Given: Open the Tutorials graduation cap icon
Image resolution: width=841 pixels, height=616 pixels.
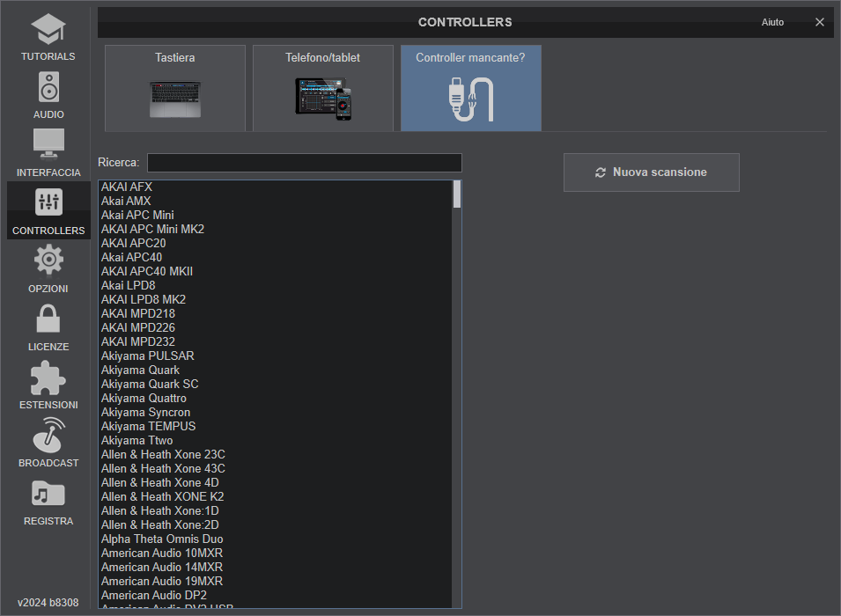Looking at the screenshot, I should [x=48, y=30].
